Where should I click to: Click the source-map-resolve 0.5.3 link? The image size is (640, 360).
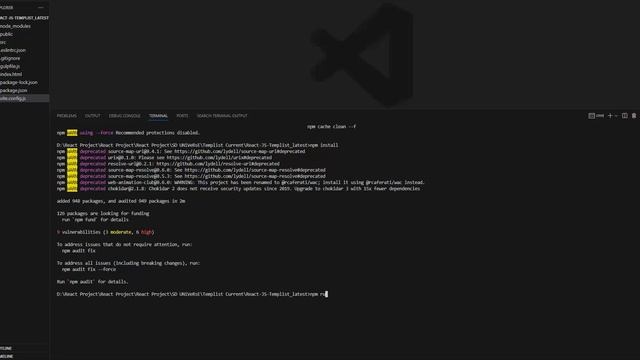pos(255,176)
